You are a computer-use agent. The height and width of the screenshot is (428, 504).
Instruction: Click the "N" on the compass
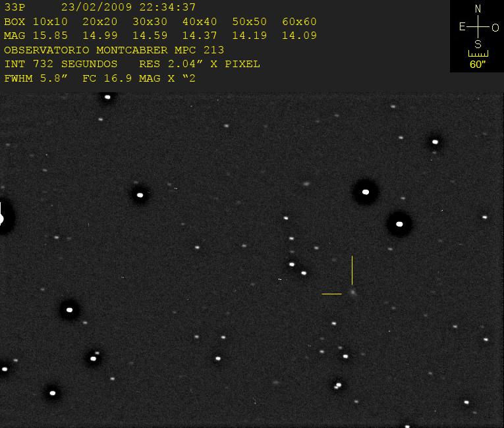point(478,9)
